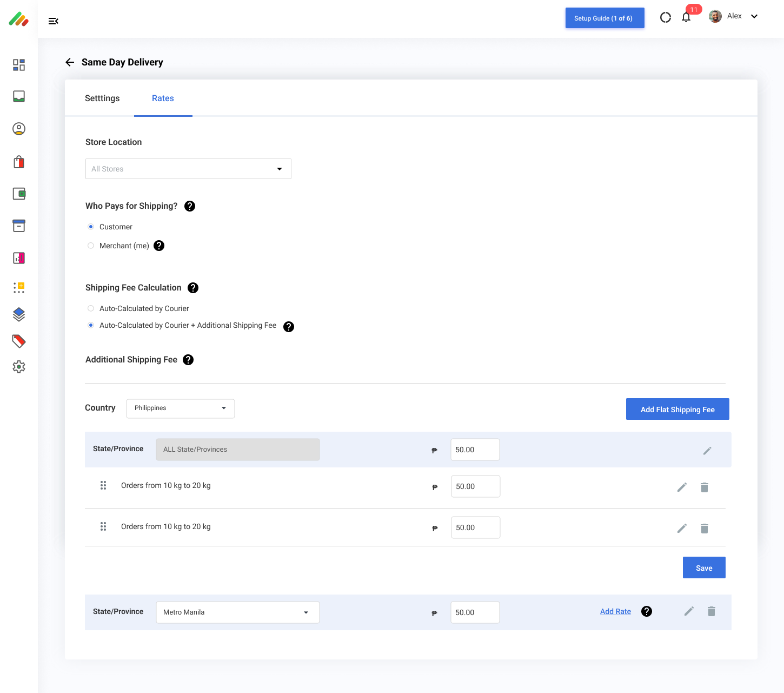Click the price tag icon in sidebar
This screenshot has width=784, height=693.
tap(19, 341)
